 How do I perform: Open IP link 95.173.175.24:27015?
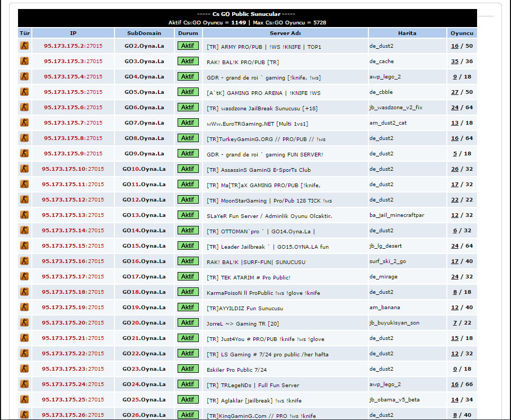(73, 384)
